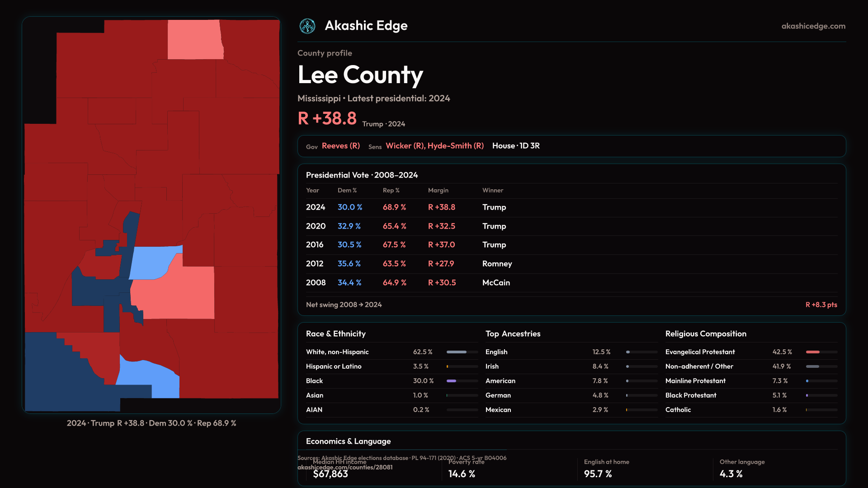Click the House 1D 3R label
Screen dimensions: 868x488
coord(515,146)
